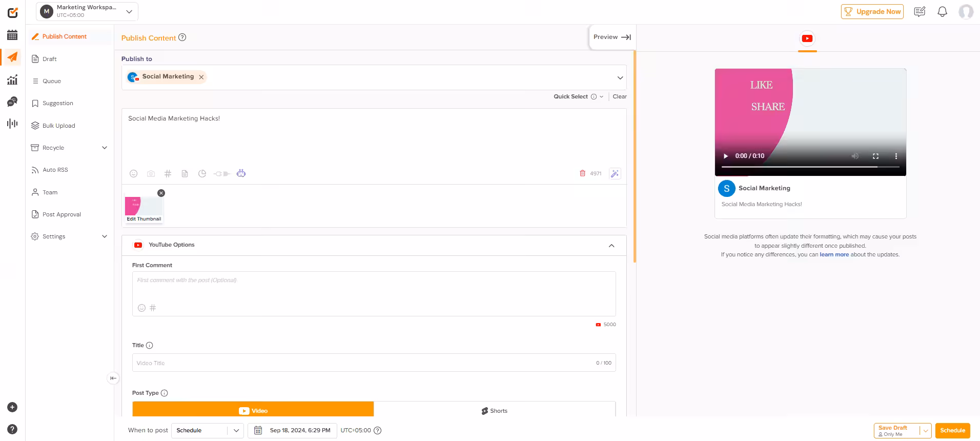Click the plug connector icon in post toolbar
This screenshot has height=441, width=980.
[221, 174]
